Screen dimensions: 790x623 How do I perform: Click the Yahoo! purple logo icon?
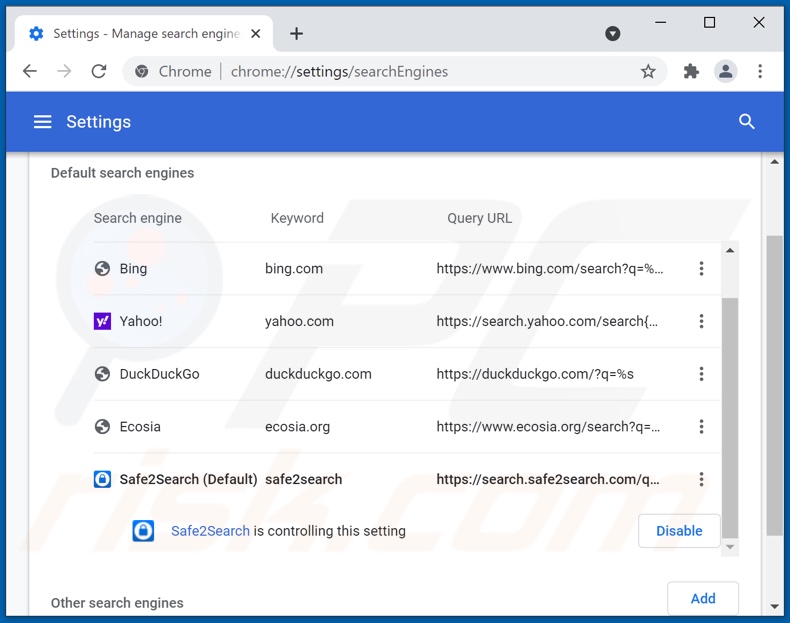[x=102, y=321]
